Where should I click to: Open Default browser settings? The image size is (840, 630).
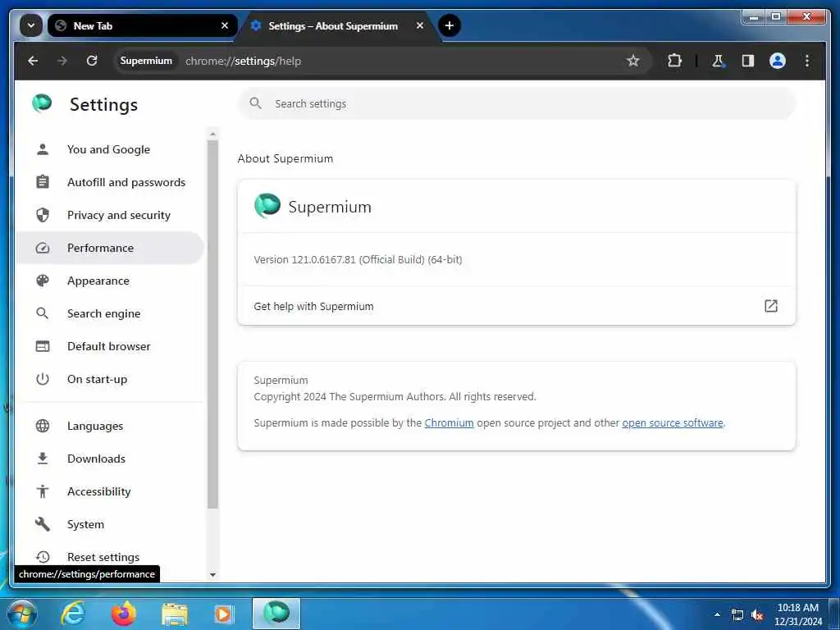coord(109,346)
